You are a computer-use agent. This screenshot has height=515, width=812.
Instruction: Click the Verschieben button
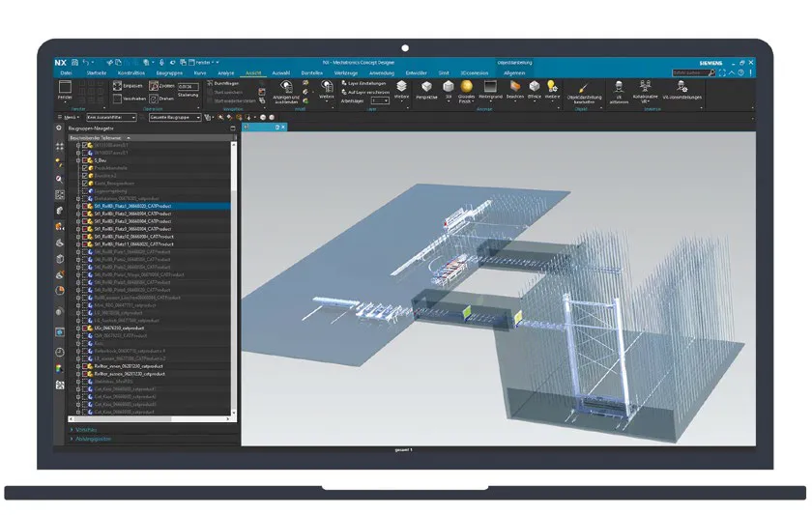[x=130, y=99]
